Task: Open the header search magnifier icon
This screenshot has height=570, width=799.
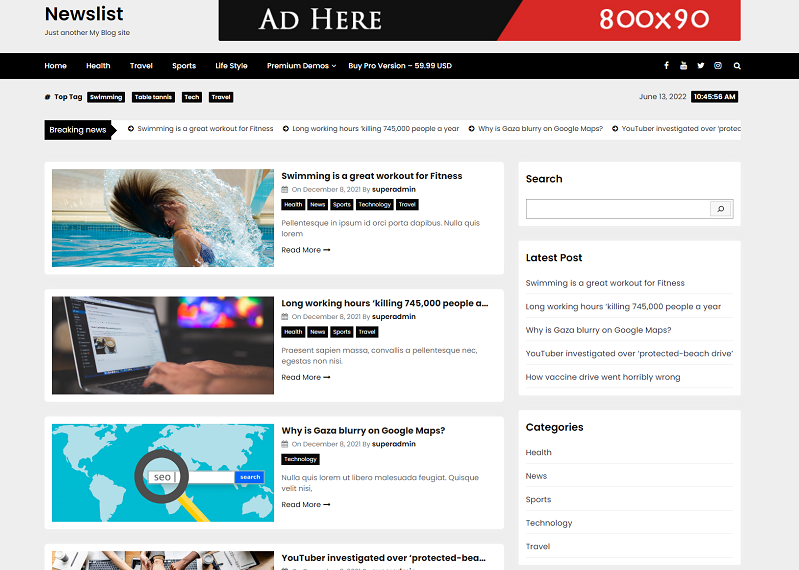Action: pyautogui.click(x=737, y=66)
